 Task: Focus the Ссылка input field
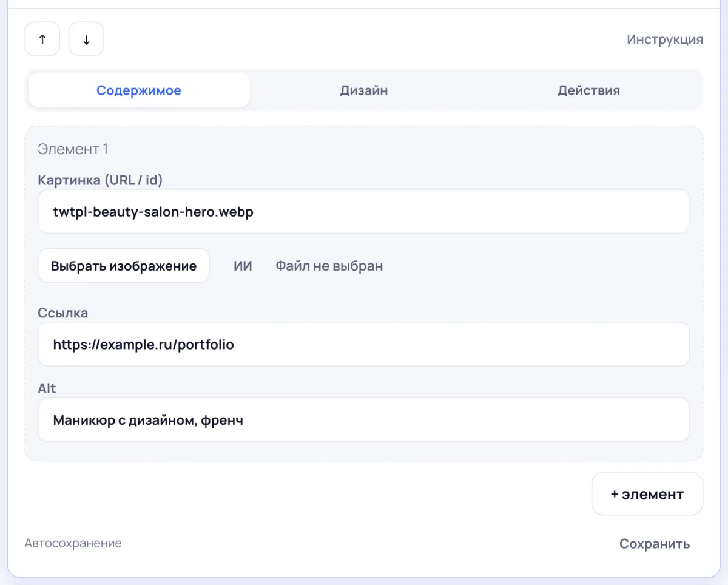pyautogui.click(x=364, y=344)
